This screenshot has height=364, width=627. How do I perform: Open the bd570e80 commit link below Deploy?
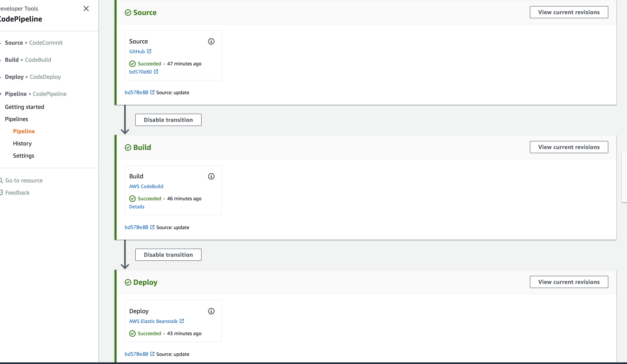(136, 354)
